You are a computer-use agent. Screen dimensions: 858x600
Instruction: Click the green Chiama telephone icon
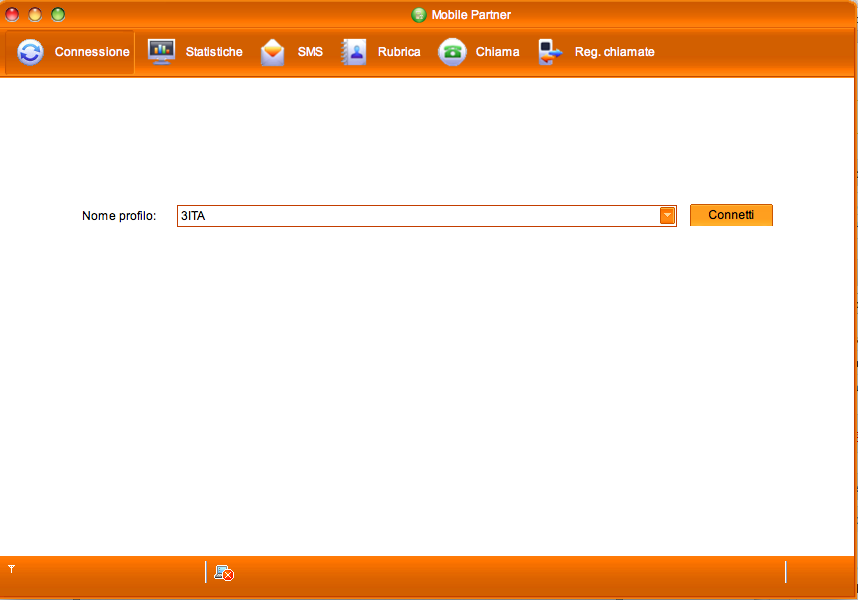[x=453, y=52]
